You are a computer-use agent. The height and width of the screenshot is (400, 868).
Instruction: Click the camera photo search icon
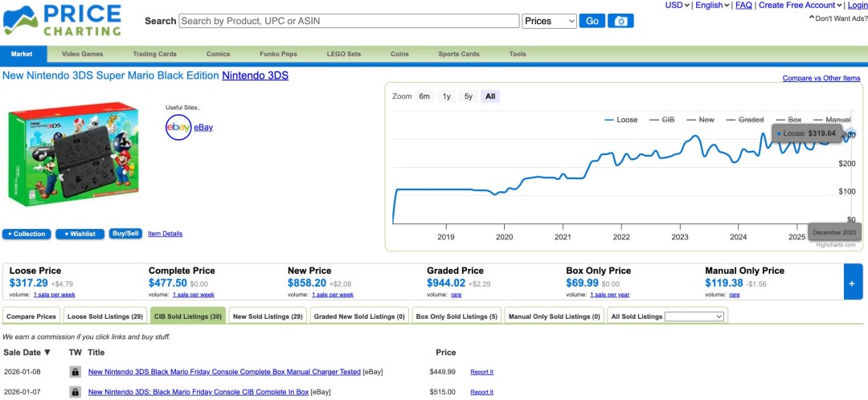click(620, 21)
